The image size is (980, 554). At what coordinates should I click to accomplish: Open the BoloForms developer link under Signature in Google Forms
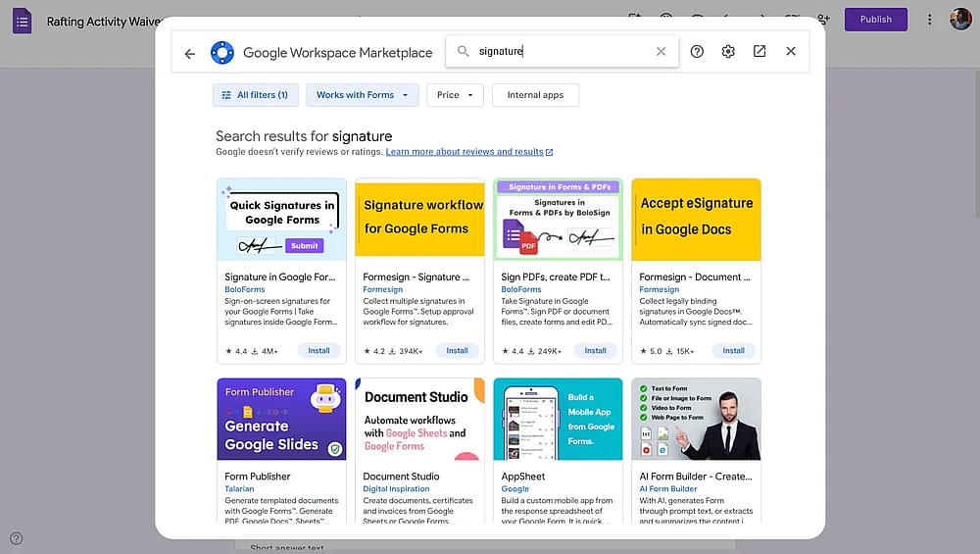[x=244, y=289]
